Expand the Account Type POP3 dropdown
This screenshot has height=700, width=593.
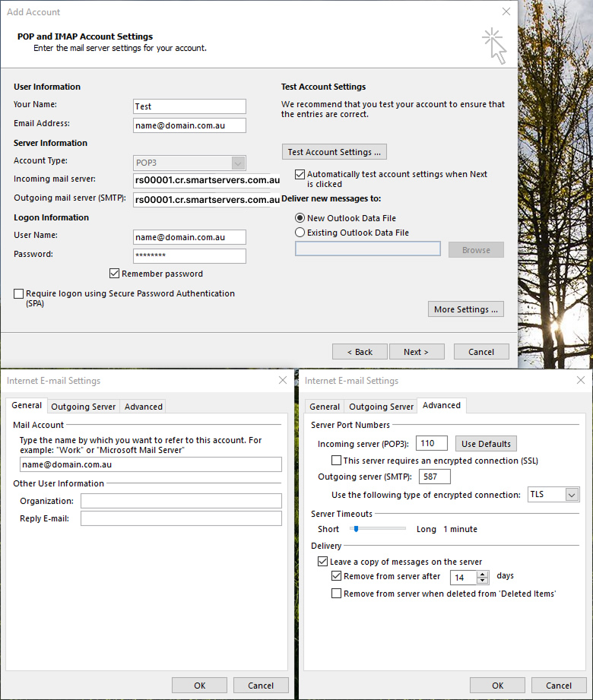click(238, 163)
